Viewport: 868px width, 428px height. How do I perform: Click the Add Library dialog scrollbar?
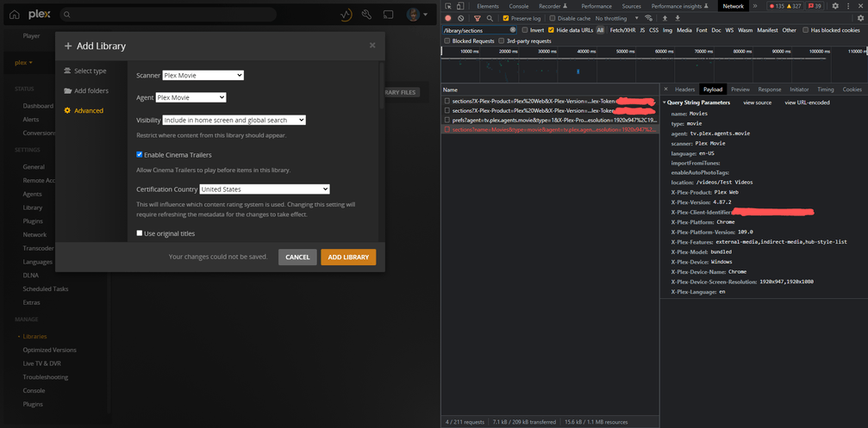[x=381, y=86]
